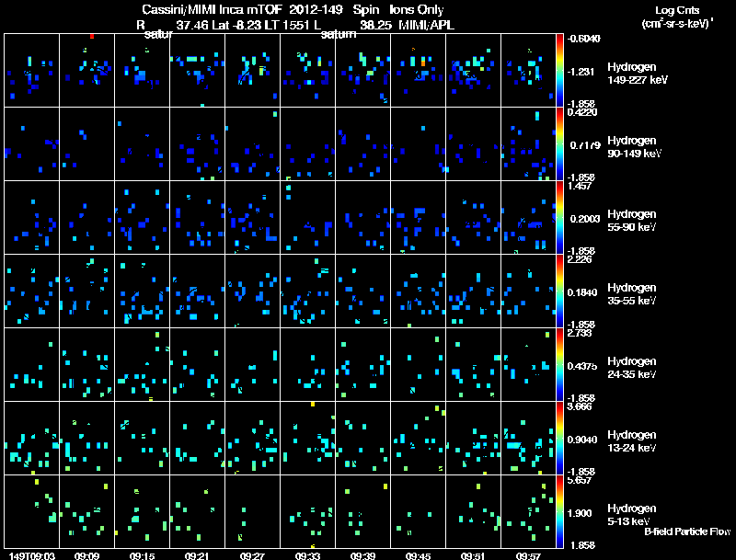Click the '09:27' time axis label
Viewport: 736px width, 560px height.
[x=252, y=555]
